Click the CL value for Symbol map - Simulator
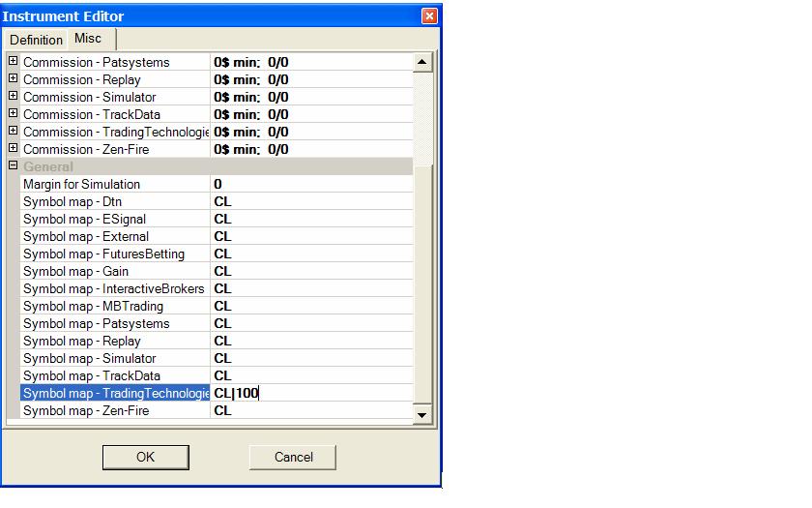Screen dimensions: 812x508 tap(222, 358)
